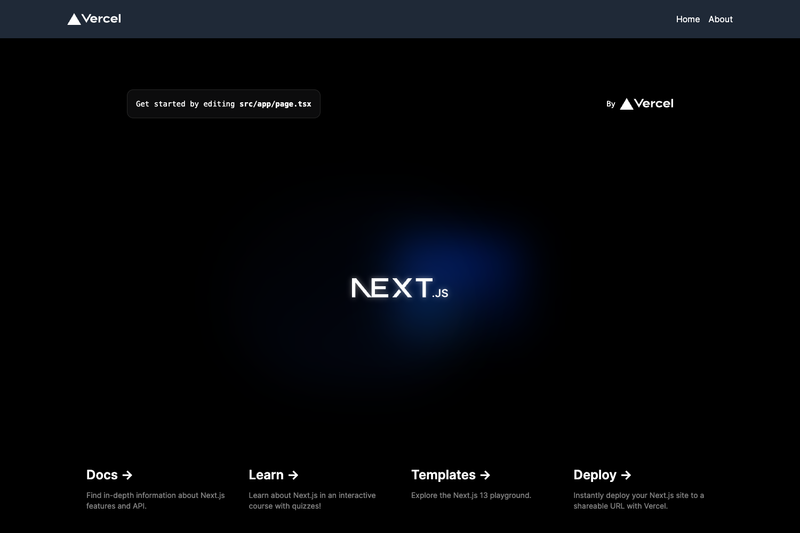
Task: Click the 'src/app/page.tsx' code text
Action: (x=275, y=104)
